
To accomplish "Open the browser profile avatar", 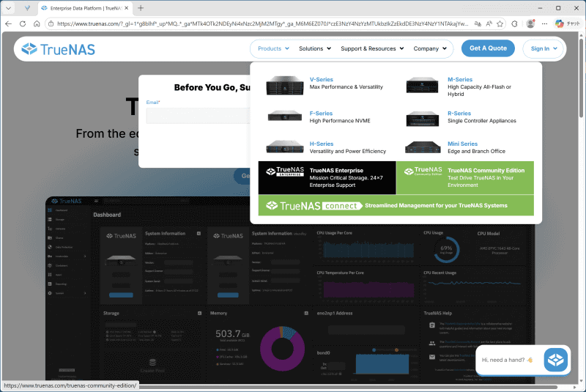I will pos(530,23).
